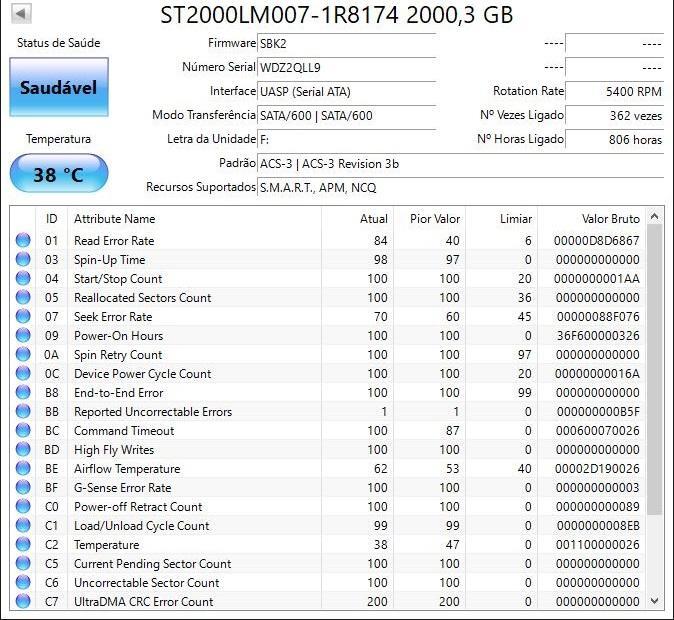Select the Airflow Temperature attribute name
The height and width of the screenshot is (620, 674).
(x=127, y=469)
